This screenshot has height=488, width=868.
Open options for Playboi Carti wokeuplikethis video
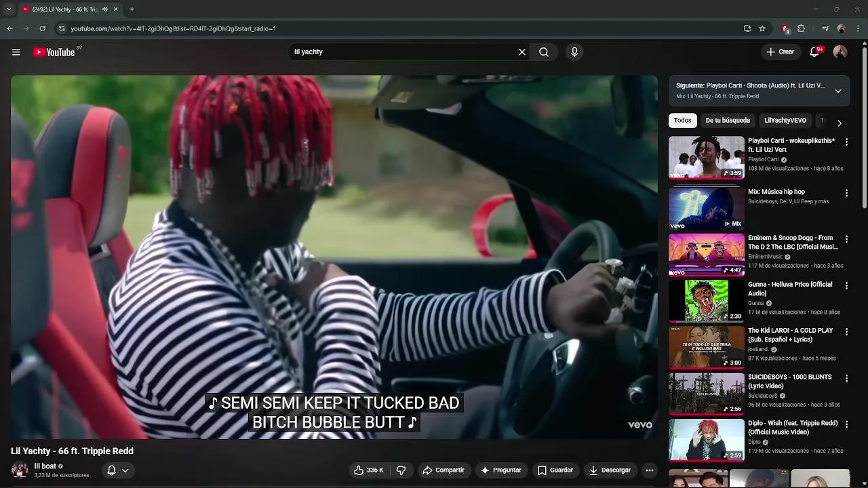pos(846,142)
